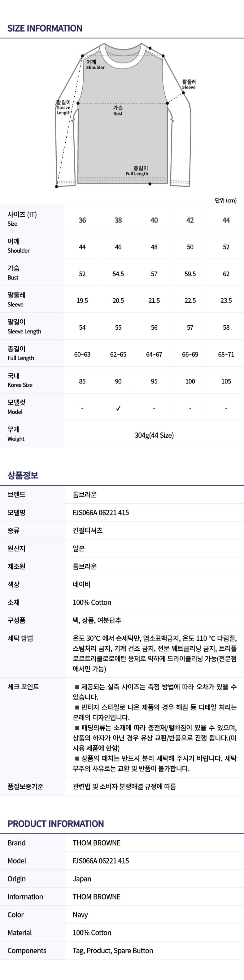244x980 pixels.
Task: Click the Full Length value 68~71
Action: [226, 354]
